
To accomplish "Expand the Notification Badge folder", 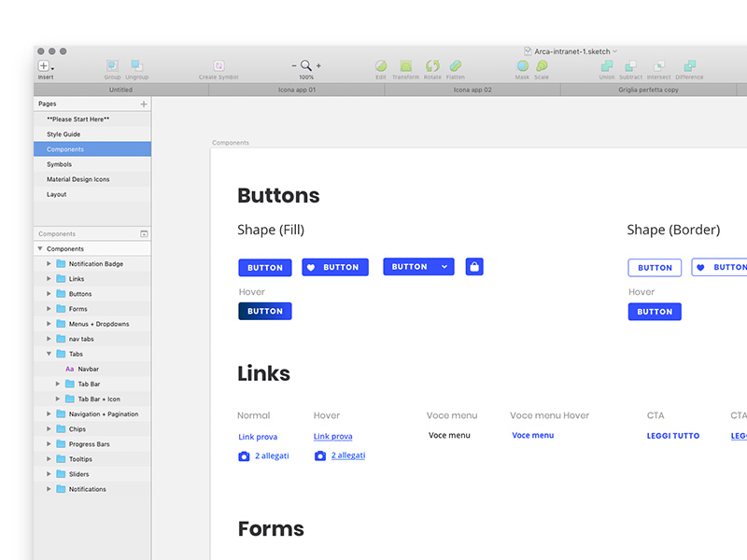I will click(49, 263).
